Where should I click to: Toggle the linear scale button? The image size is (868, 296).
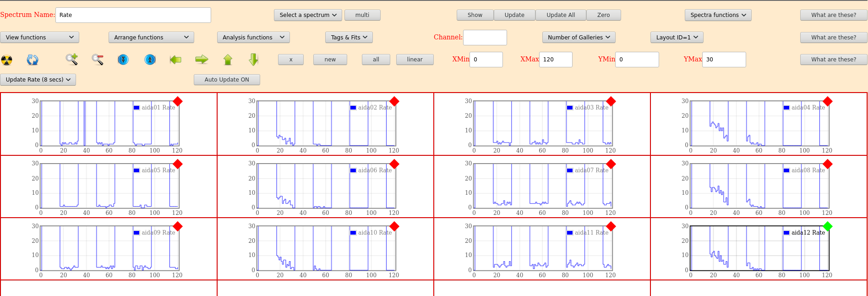(x=415, y=60)
